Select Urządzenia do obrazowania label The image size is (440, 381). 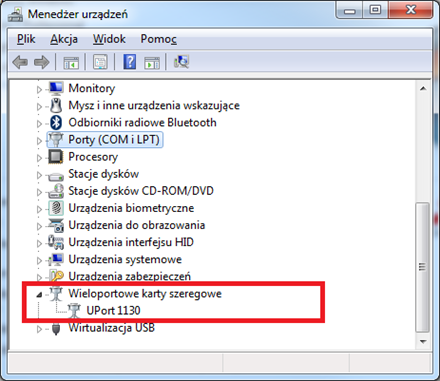137,225
